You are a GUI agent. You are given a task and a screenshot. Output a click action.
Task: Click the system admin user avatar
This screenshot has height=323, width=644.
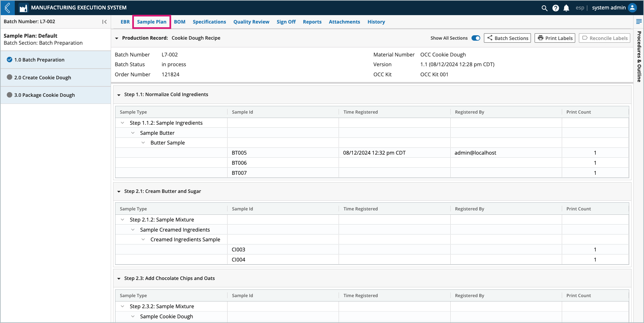pyautogui.click(x=632, y=7)
